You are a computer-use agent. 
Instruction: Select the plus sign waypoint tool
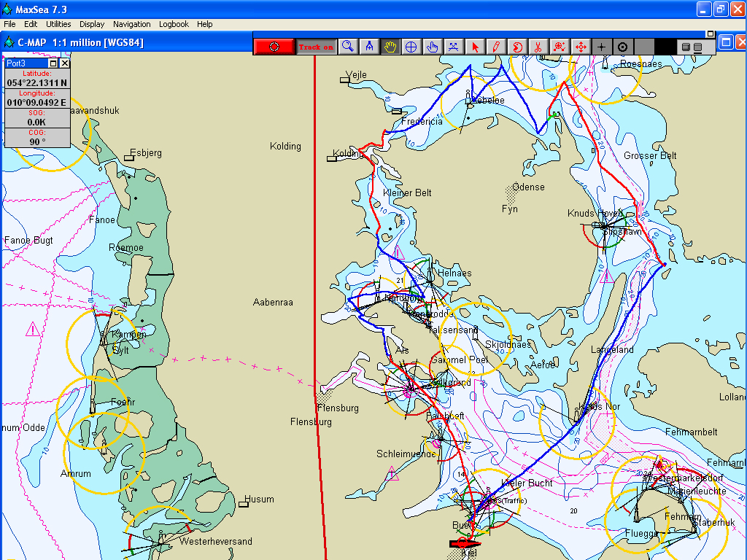[x=601, y=47]
